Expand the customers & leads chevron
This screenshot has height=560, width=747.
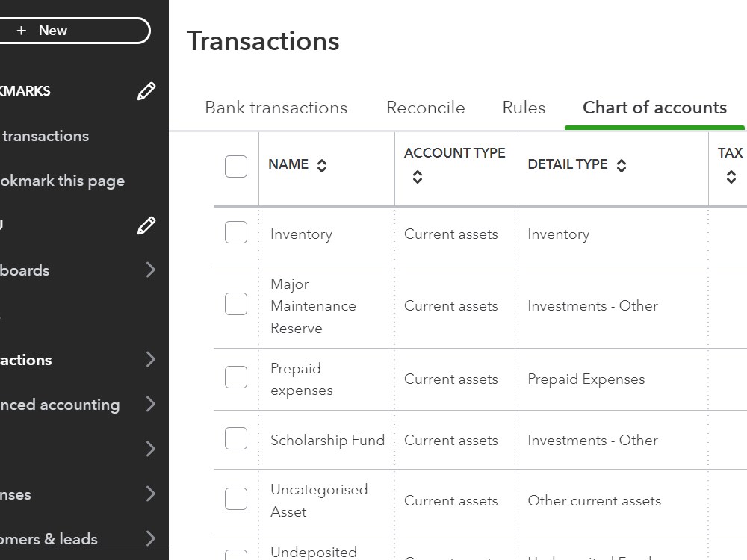click(151, 538)
